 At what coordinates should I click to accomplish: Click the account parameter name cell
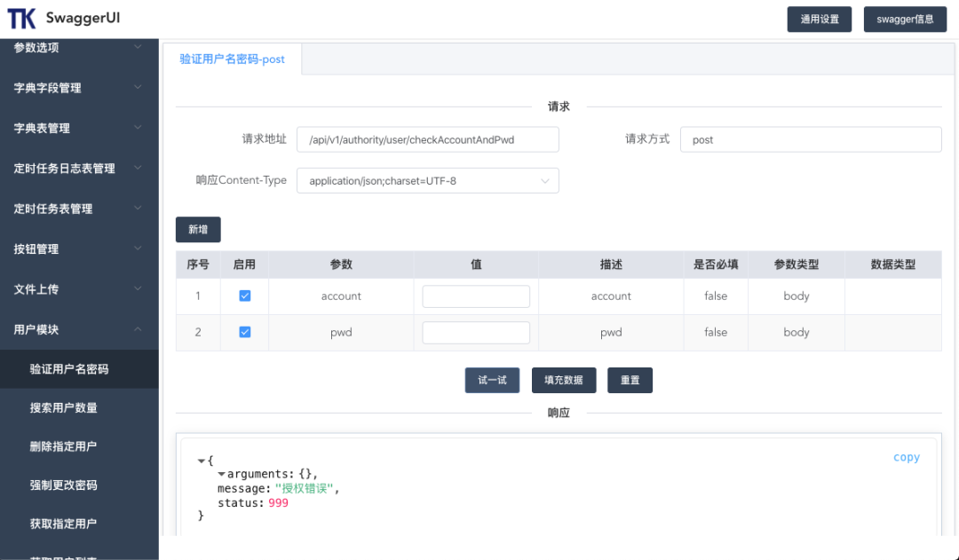coord(341,296)
